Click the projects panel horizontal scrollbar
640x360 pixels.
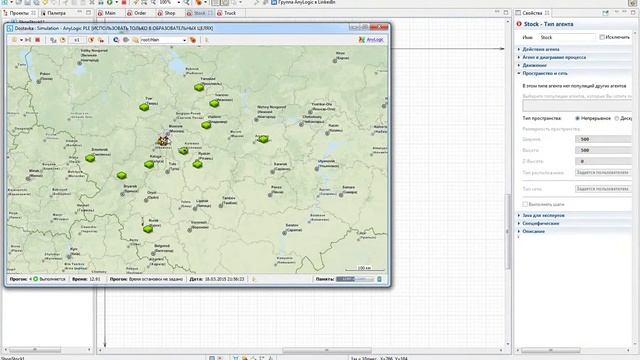click(x=35, y=350)
